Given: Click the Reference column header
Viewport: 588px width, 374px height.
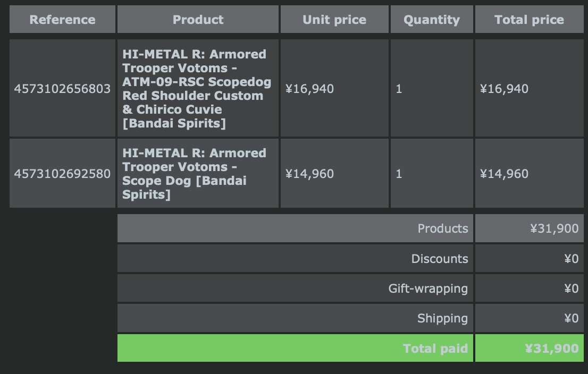Looking at the screenshot, I should [x=62, y=20].
